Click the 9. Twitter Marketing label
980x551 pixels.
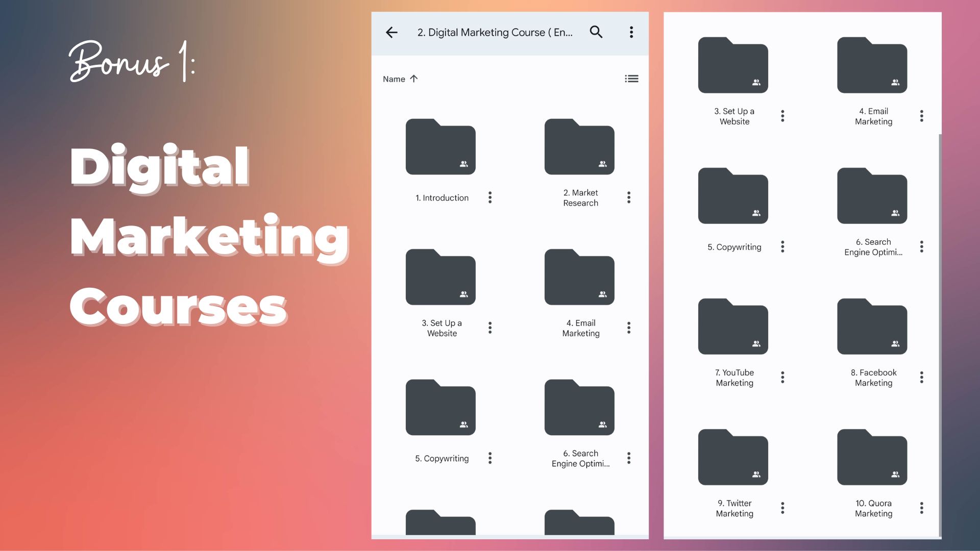click(734, 508)
